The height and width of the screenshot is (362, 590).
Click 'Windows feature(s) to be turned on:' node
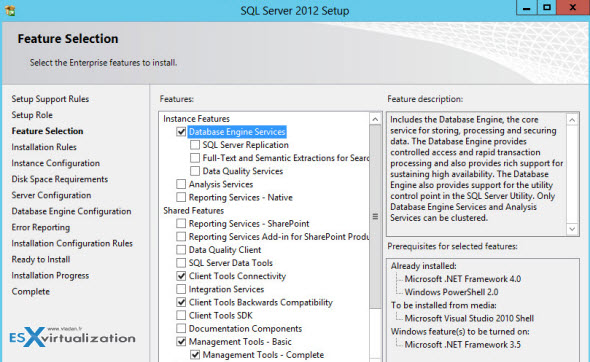coord(460,332)
